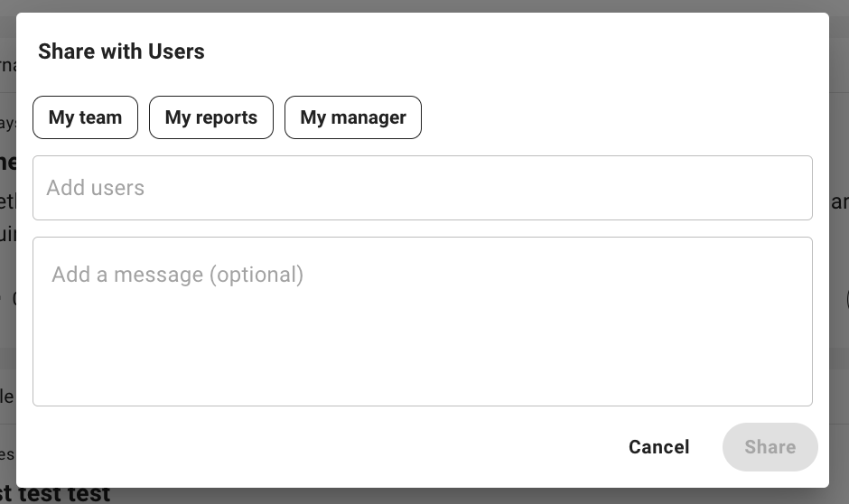This screenshot has height=504, width=849.
Task: Cancel the share dialog
Action: tap(658, 447)
